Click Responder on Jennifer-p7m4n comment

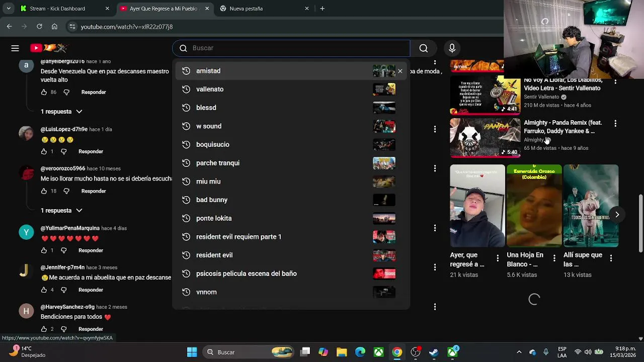(91, 290)
